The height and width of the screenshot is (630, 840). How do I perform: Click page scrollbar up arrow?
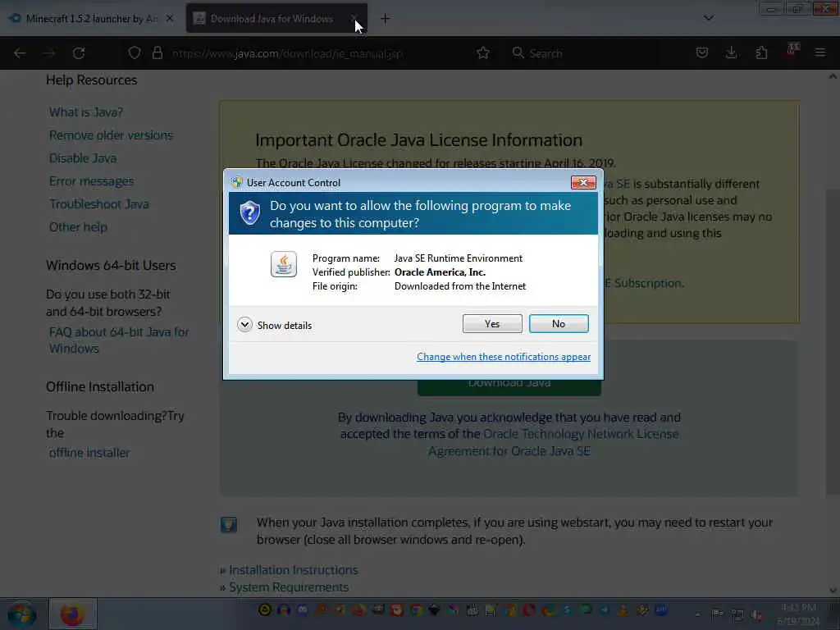(833, 76)
